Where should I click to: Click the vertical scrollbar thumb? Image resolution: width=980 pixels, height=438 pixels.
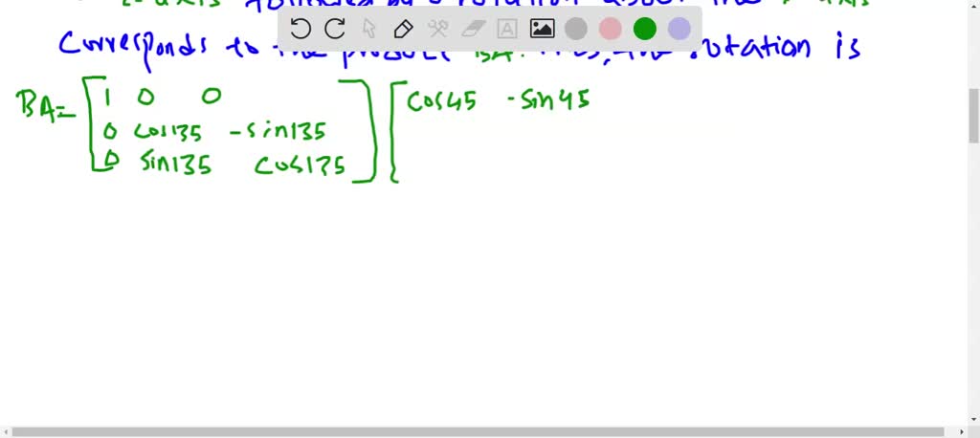pyautogui.click(x=973, y=116)
